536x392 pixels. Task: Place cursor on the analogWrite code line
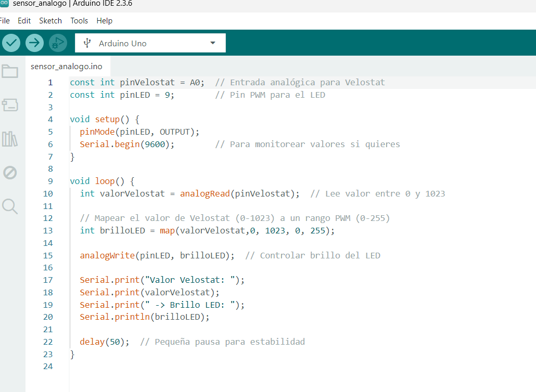[x=156, y=255]
